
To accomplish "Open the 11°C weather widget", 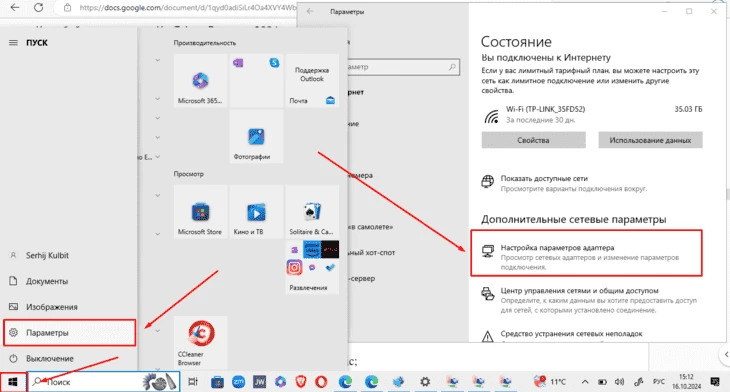I will tap(550, 382).
